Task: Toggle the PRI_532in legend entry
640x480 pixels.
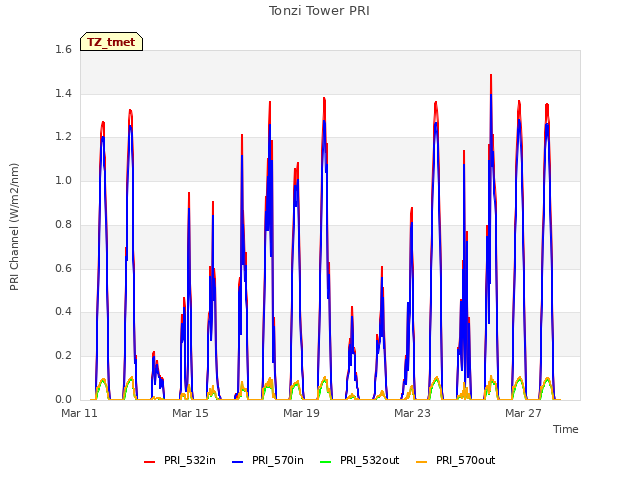Action: [x=180, y=461]
